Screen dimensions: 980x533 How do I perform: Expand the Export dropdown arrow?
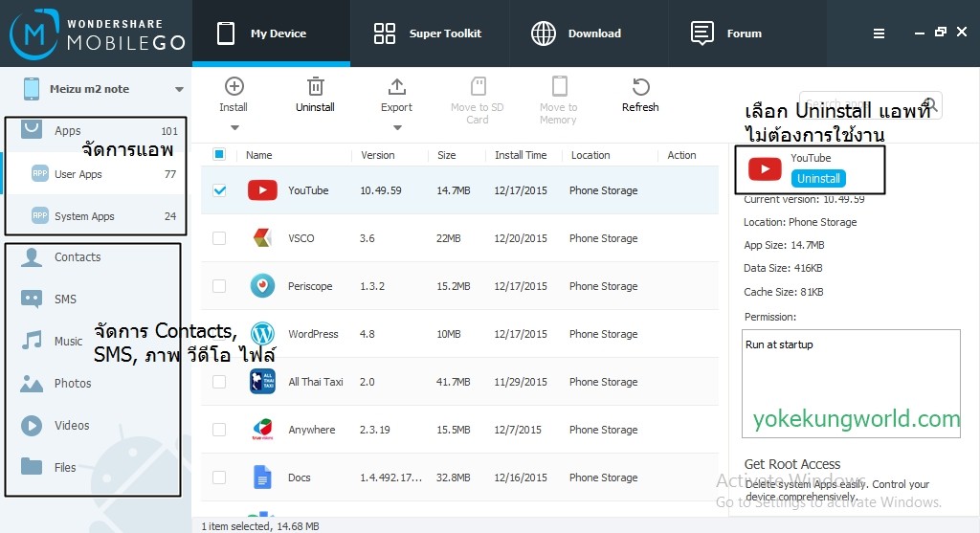(397, 128)
